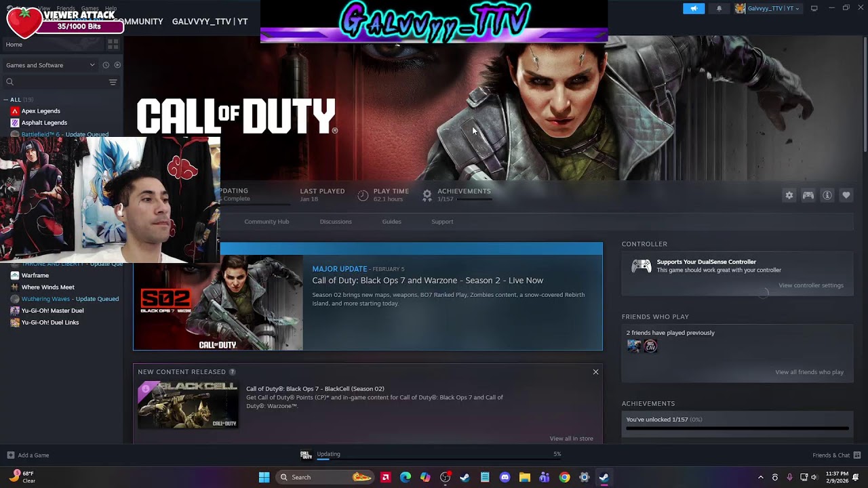
Task: Show hidden system tray icons
Action: [760, 477]
